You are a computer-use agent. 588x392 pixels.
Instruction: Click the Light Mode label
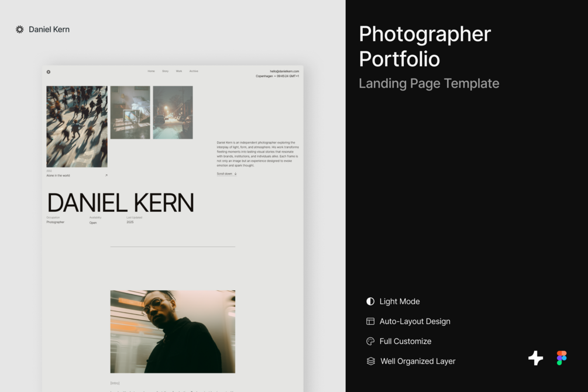pyautogui.click(x=400, y=301)
